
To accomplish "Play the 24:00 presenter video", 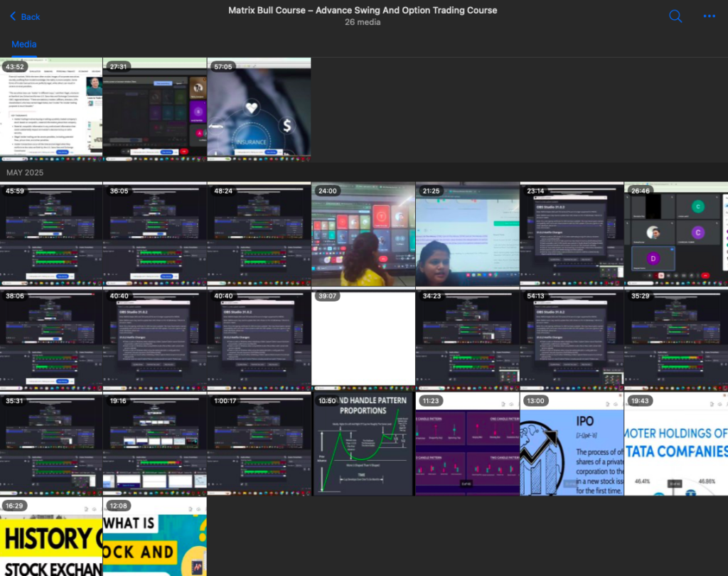I will coord(363,233).
